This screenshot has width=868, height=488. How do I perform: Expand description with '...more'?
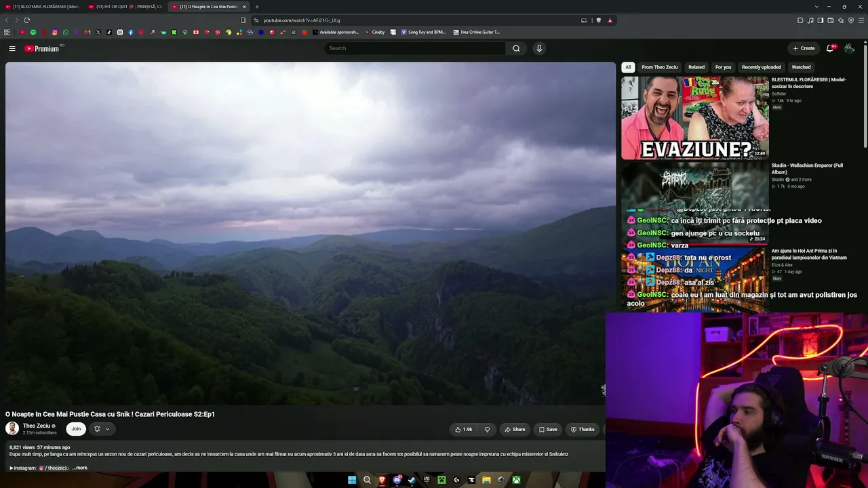pyautogui.click(x=80, y=468)
